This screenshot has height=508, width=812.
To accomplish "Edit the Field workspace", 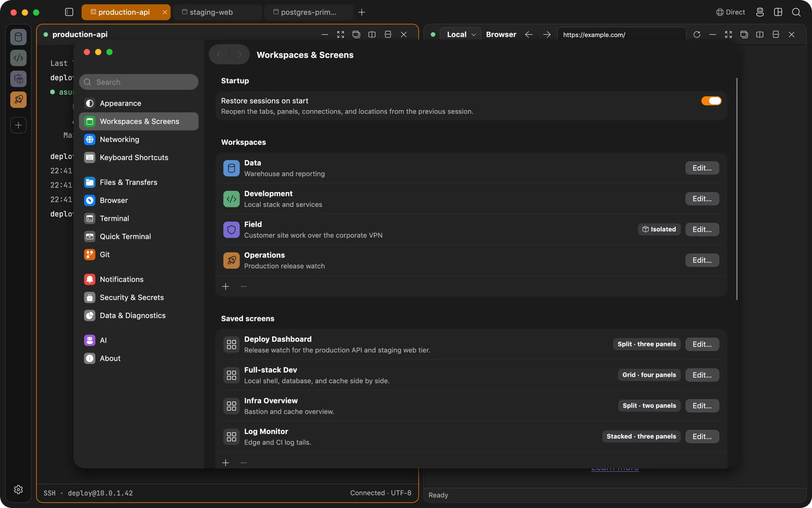I will click(x=702, y=230).
